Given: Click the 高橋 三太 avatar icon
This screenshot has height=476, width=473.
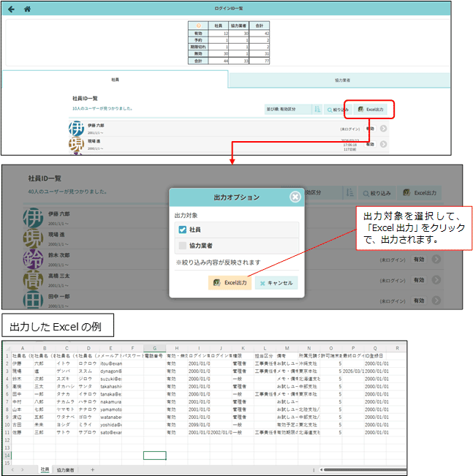Looking at the screenshot, I should coord(33,279).
